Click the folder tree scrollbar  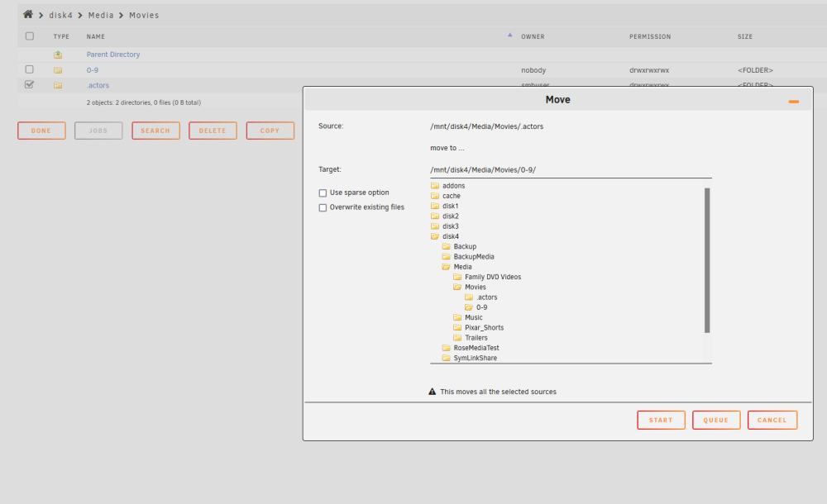click(707, 260)
